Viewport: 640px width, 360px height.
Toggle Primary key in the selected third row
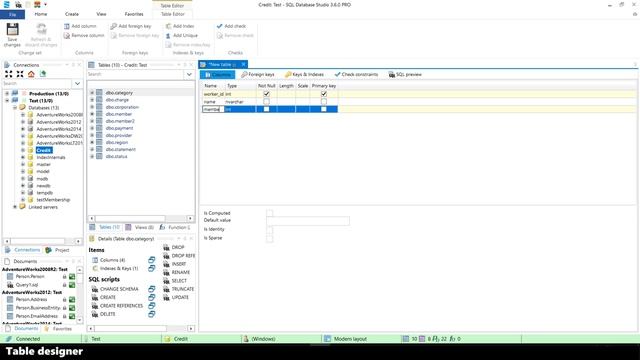tap(324, 109)
